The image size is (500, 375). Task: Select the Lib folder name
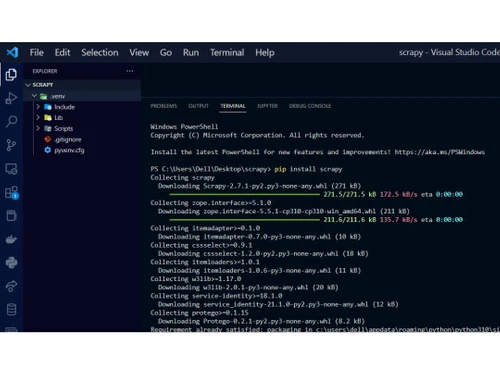tap(58, 118)
